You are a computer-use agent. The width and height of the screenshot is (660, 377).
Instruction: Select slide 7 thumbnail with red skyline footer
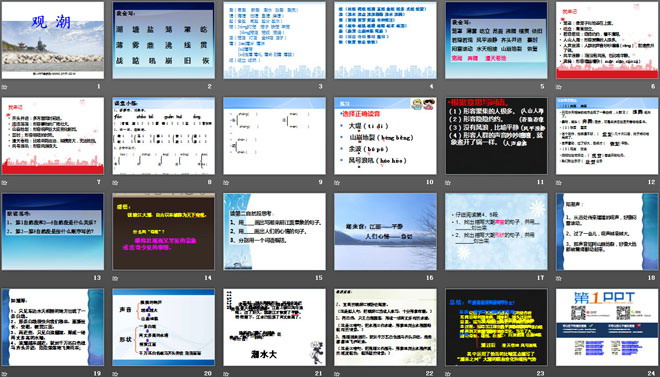[x=53, y=136]
